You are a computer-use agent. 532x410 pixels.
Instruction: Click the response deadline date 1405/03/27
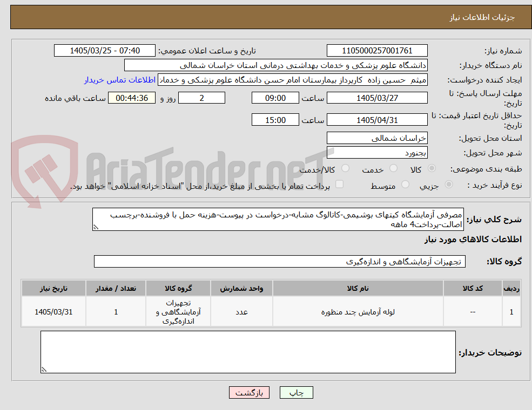tap(377, 98)
